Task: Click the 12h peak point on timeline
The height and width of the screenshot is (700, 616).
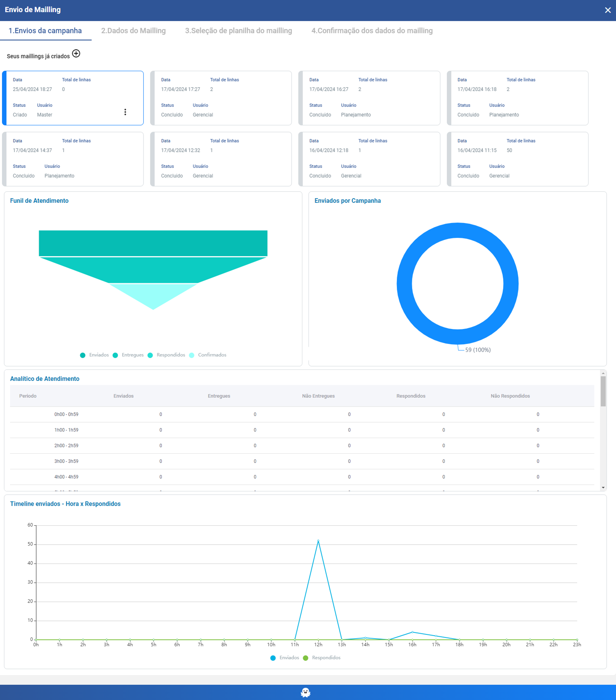Action: (x=318, y=541)
